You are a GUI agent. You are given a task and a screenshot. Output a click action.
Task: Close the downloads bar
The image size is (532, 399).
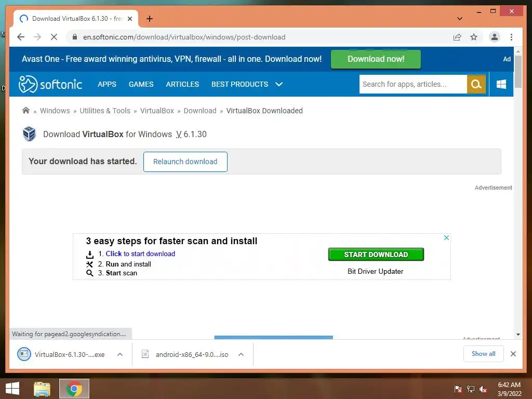[x=513, y=354]
